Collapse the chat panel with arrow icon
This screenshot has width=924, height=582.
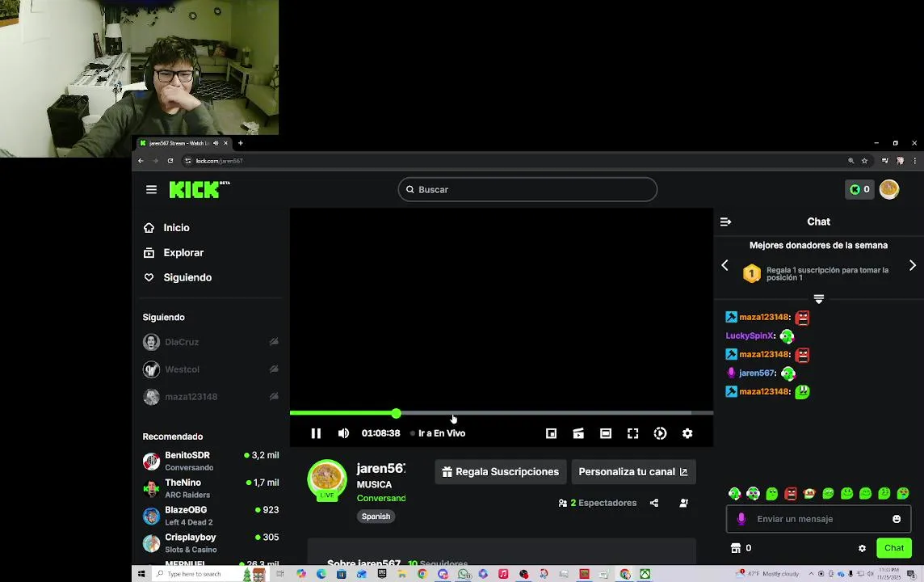725,221
